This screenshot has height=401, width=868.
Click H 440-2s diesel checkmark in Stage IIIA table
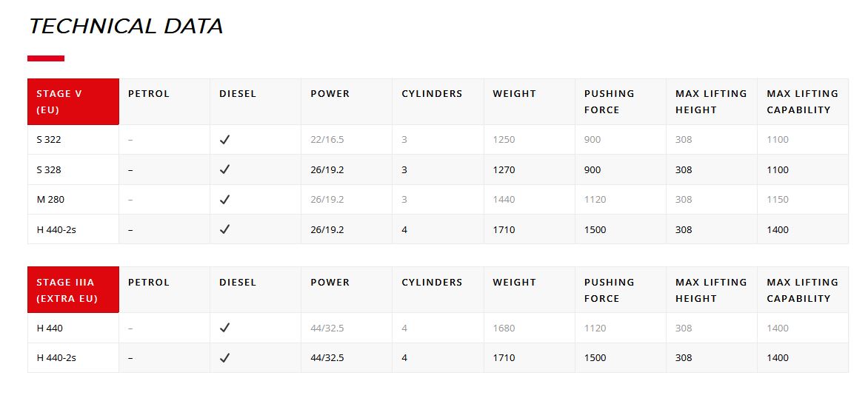tap(225, 358)
